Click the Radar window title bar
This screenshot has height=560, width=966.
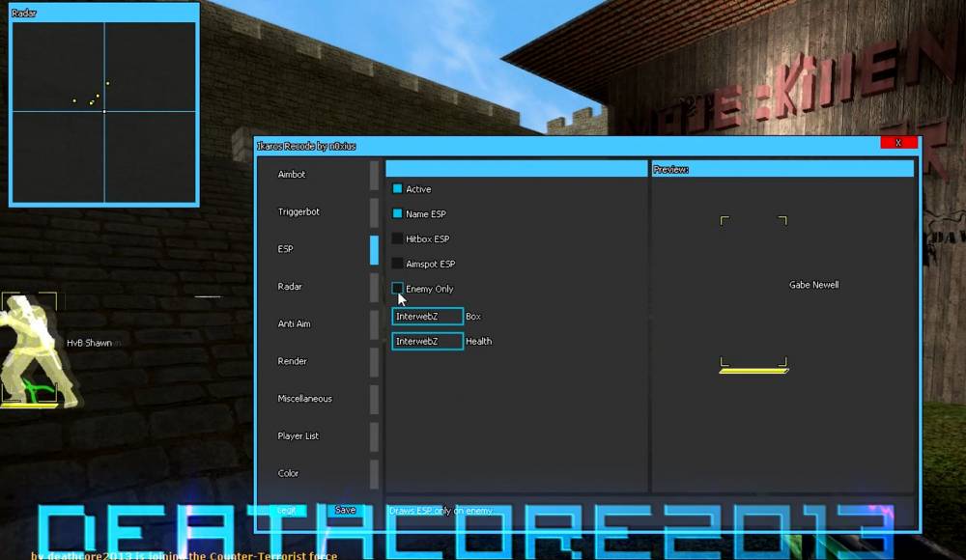pyautogui.click(x=103, y=13)
